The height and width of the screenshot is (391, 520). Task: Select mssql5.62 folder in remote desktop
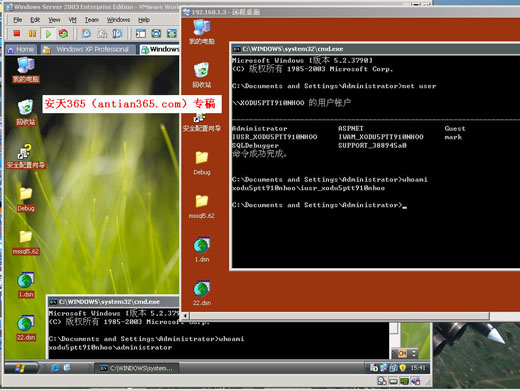[x=202, y=206]
